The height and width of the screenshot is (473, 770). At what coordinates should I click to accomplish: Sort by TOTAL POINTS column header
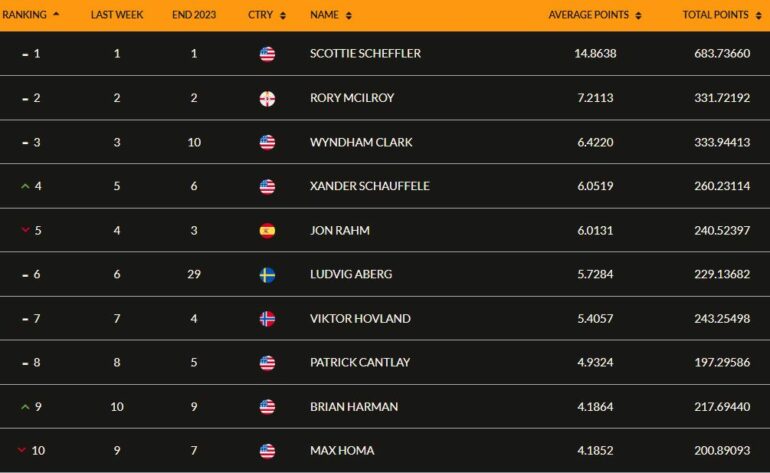(x=722, y=15)
